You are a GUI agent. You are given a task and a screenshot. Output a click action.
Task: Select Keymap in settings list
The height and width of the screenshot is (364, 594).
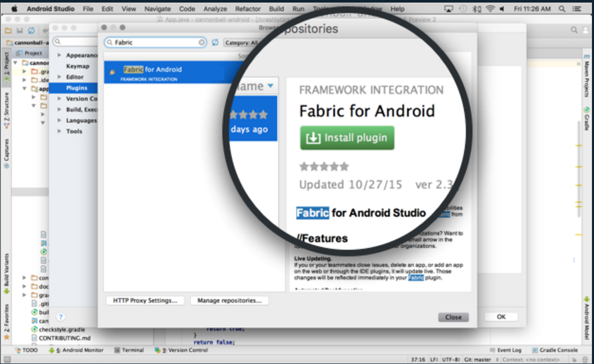click(78, 66)
